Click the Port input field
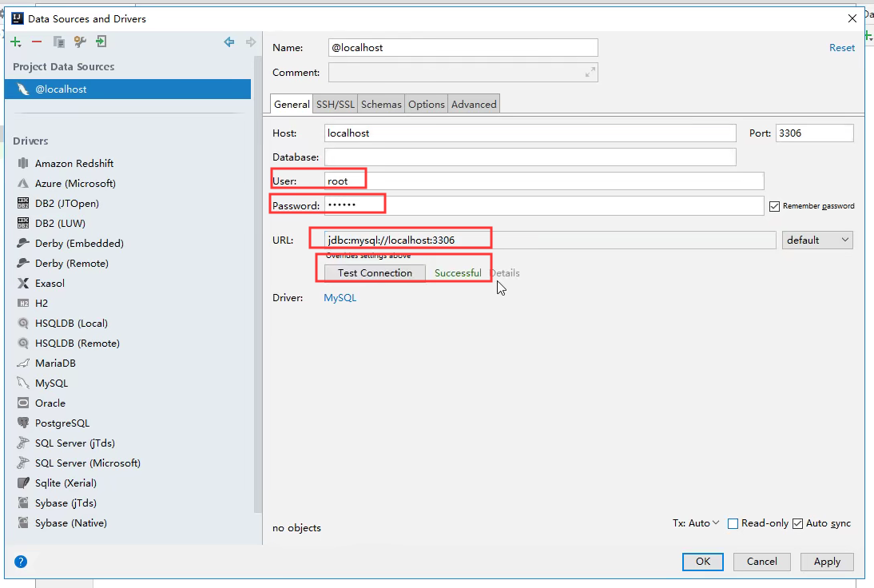874x588 pixels. pos(814,133)
